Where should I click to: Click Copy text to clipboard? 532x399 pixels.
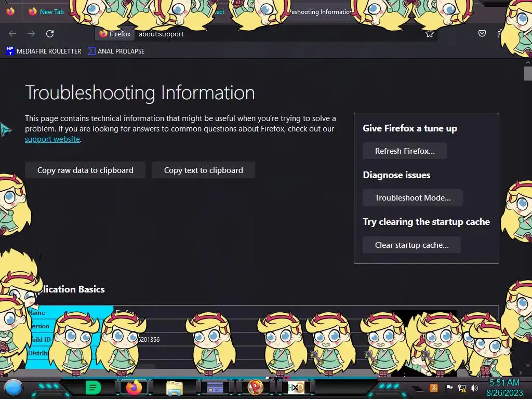pyautogui.click(x=203, y=170)
